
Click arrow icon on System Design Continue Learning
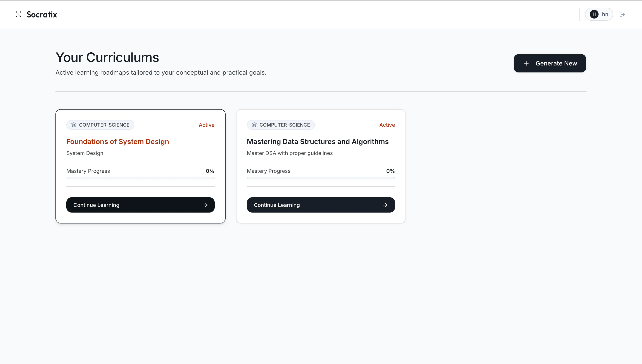pos(205,205)
